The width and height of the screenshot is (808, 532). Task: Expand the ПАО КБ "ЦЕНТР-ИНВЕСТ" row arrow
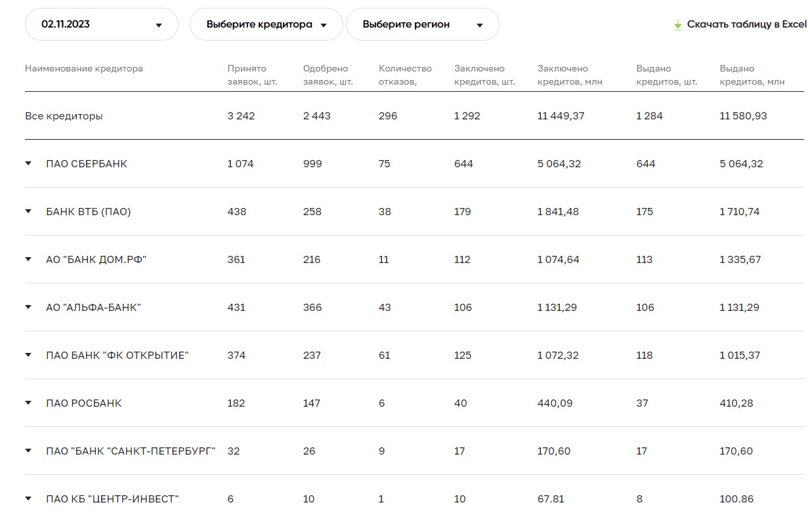click(28, 499)
